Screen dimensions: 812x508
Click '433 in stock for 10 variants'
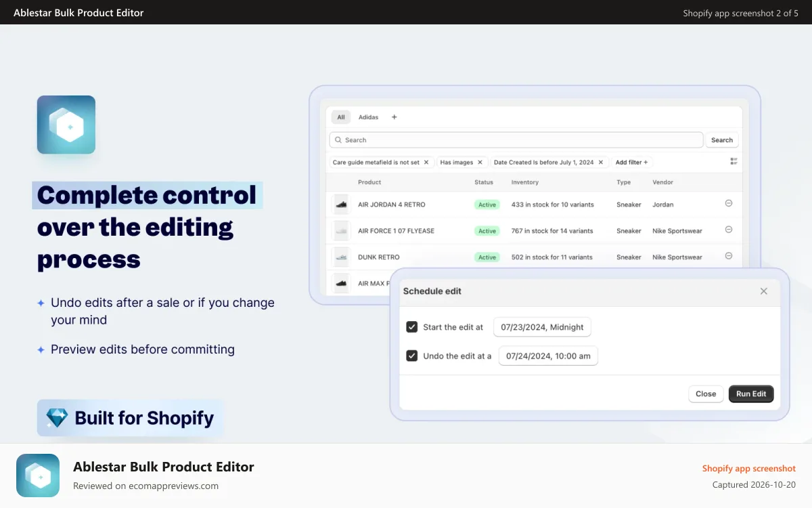552,205
